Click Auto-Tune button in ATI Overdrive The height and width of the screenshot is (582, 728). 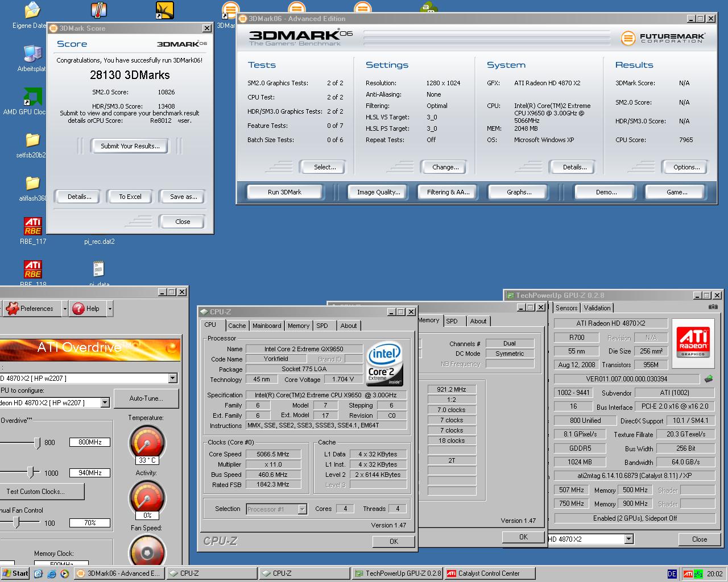coord(146,398)
